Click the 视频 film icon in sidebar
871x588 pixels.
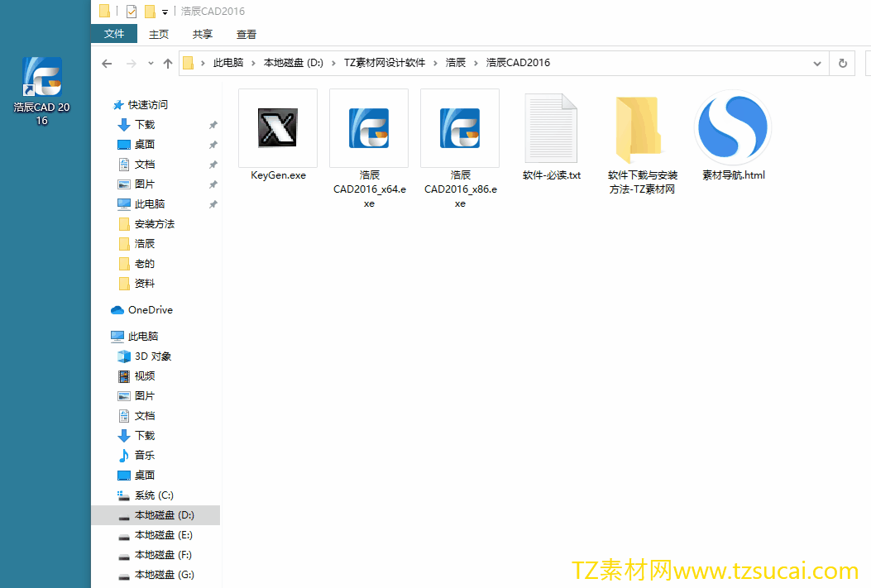[124, 376]
